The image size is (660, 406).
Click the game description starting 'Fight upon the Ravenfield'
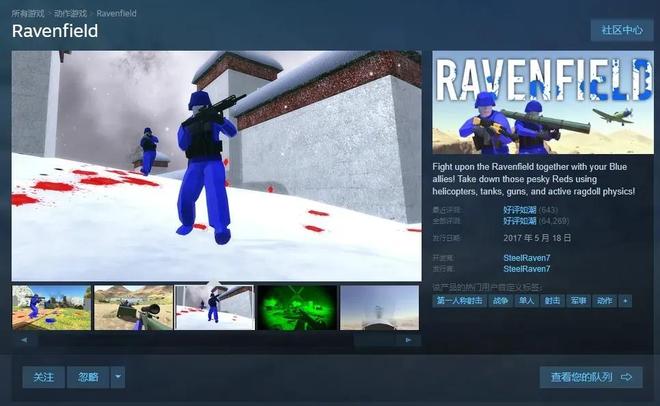pos(534,179)
